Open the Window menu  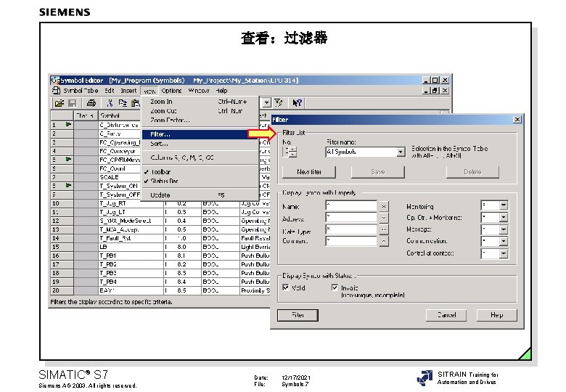(199, 91)
